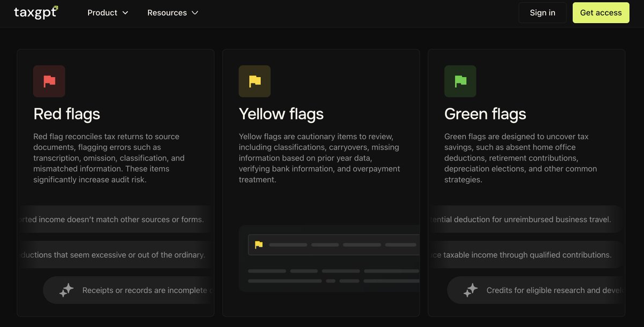This screenshot has height=327, width=644.
Task: Click the Green flags heading
Action: pos(485,114)
